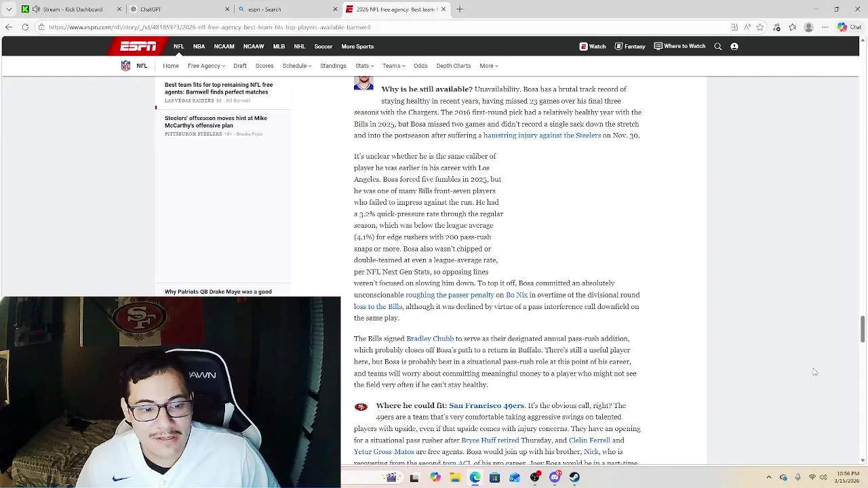
Task: Click the NFL shield logo
Action: point(125,66)
